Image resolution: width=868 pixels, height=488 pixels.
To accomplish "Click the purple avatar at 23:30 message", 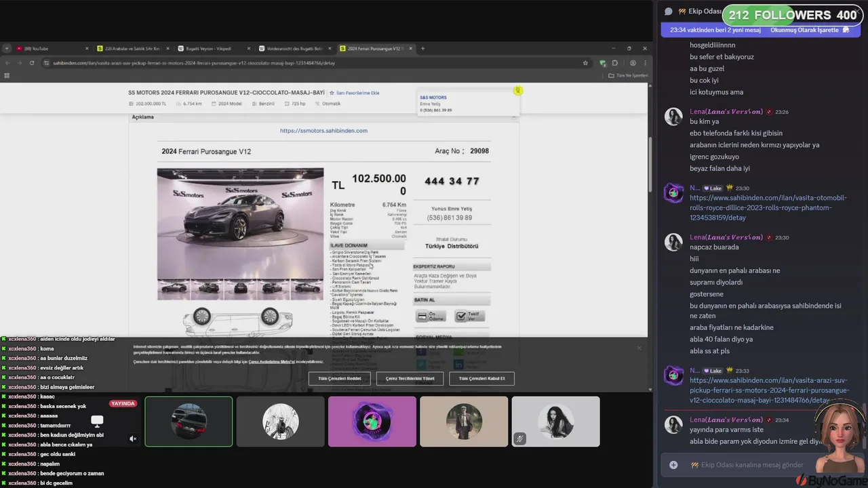I will point(673,193).
